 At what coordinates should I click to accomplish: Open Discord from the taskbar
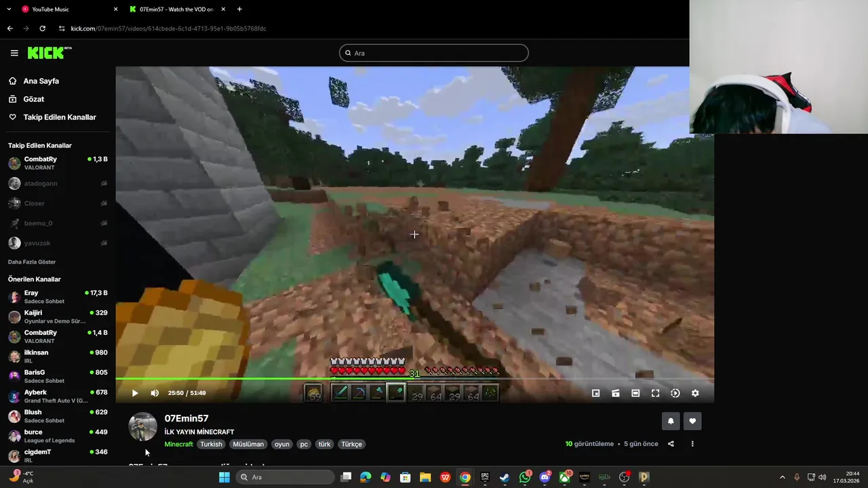click(545, 477)
